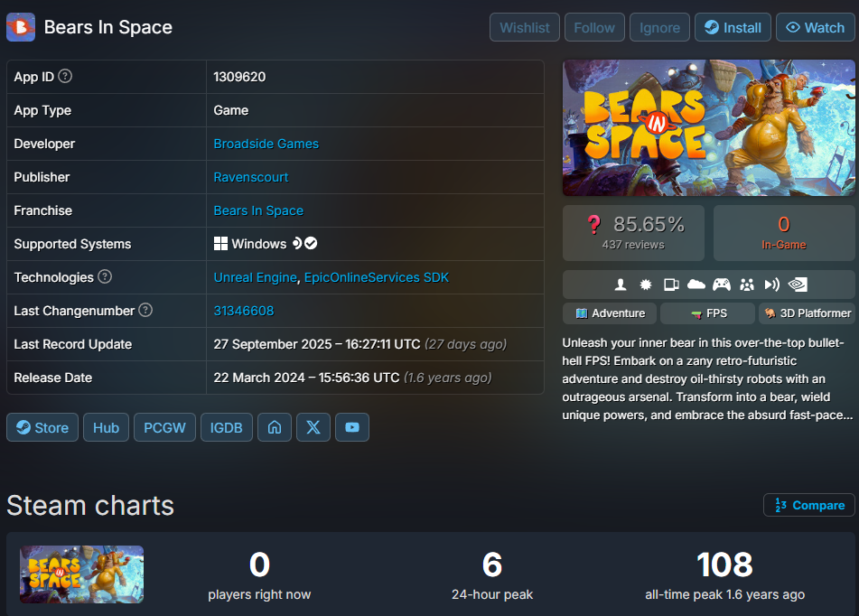Screen dimensions: 859x616
Task: Click the Adventure tag
Action: [610, 313]
